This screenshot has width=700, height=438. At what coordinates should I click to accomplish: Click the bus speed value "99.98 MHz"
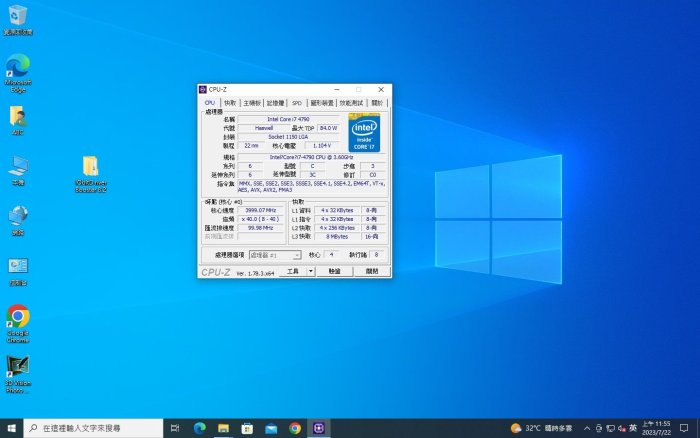(x=261, y=228)
